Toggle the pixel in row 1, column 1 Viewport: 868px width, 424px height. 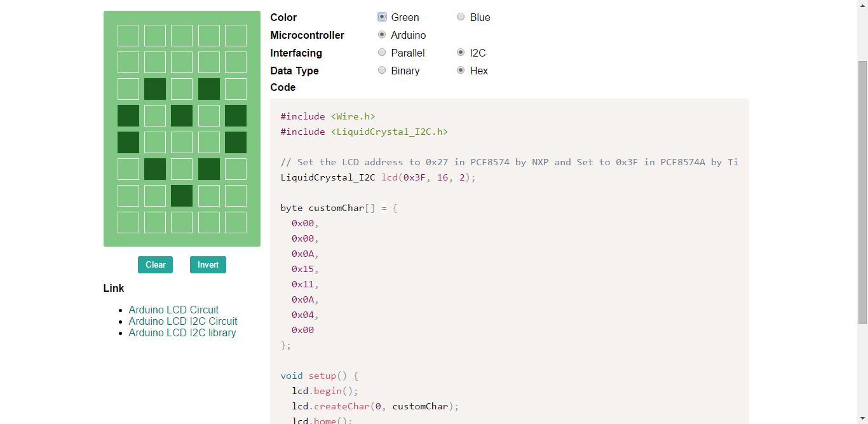pos(128,36)
